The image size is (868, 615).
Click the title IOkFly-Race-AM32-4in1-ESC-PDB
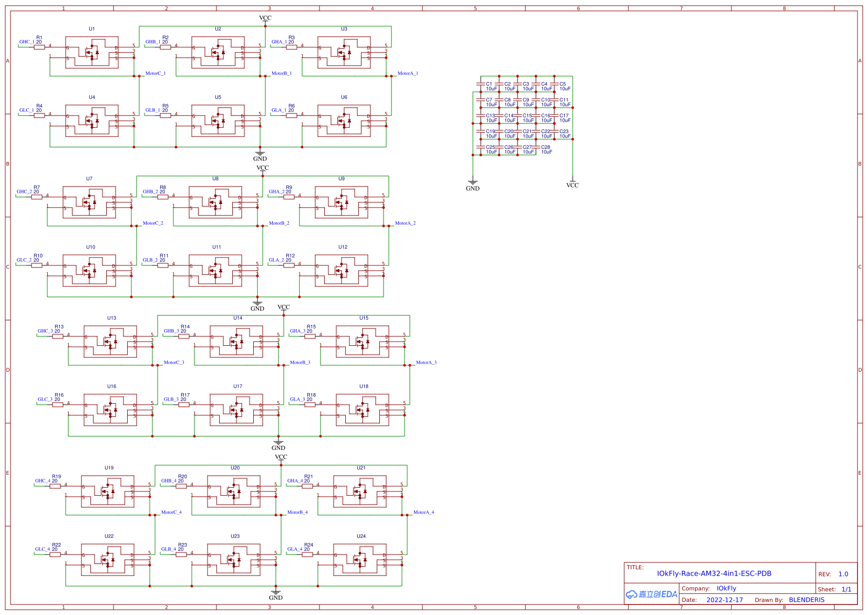point(714,574)
